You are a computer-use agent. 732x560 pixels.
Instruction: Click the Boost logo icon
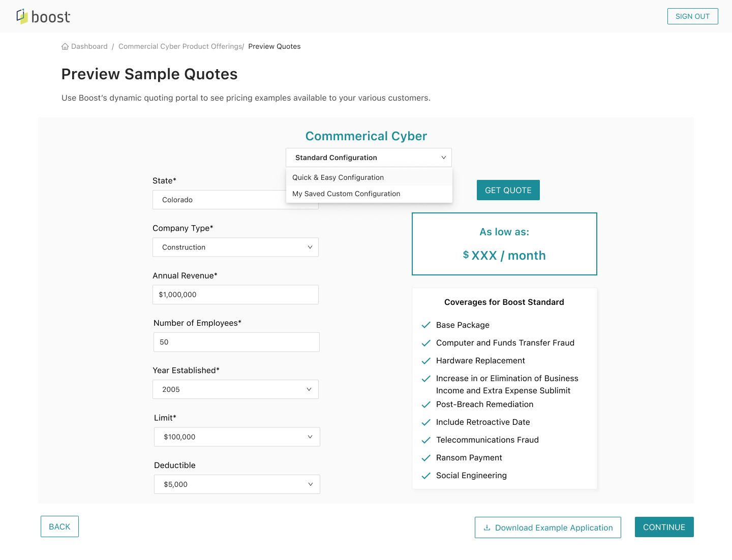pos(22,16)
